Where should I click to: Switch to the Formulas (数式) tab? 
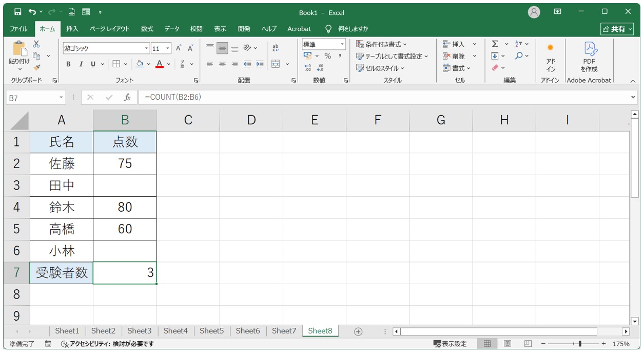[x=147, y=29]
